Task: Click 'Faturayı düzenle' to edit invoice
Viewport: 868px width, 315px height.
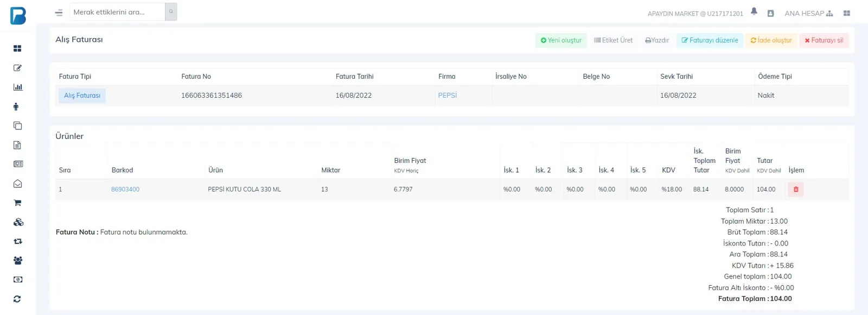Action: click(710, 40)
